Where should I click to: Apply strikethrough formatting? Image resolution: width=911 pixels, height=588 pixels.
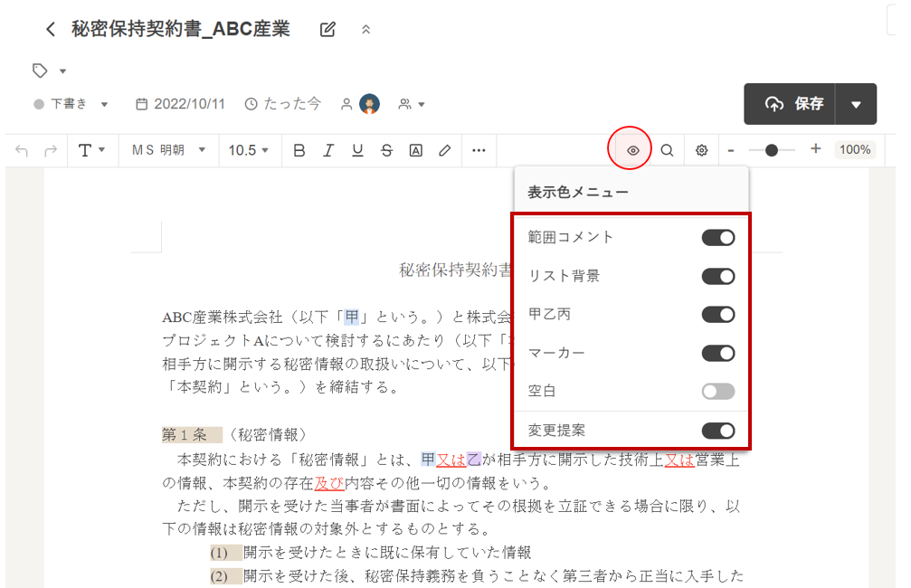click(386, 150)
